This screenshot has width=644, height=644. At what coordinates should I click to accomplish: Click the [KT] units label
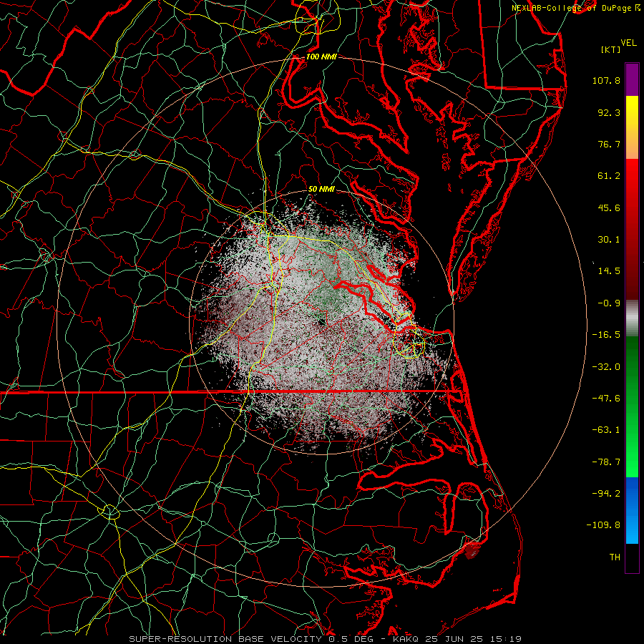tap(611, 49)
